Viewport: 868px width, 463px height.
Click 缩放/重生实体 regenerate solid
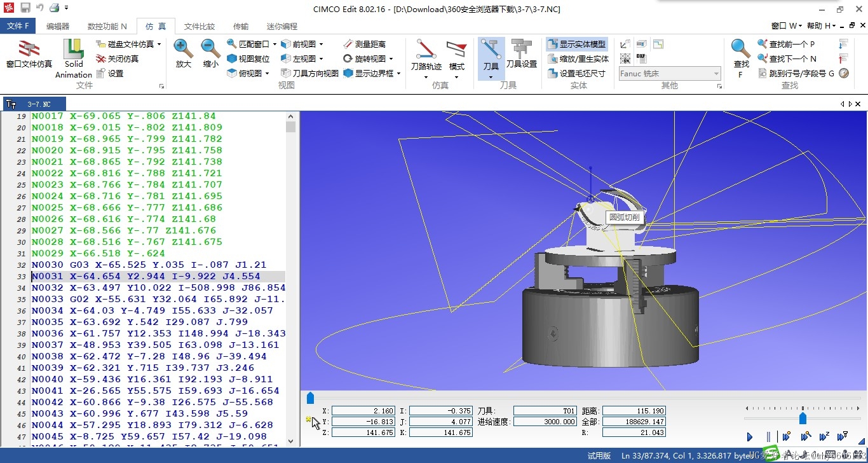pos(578,59)
